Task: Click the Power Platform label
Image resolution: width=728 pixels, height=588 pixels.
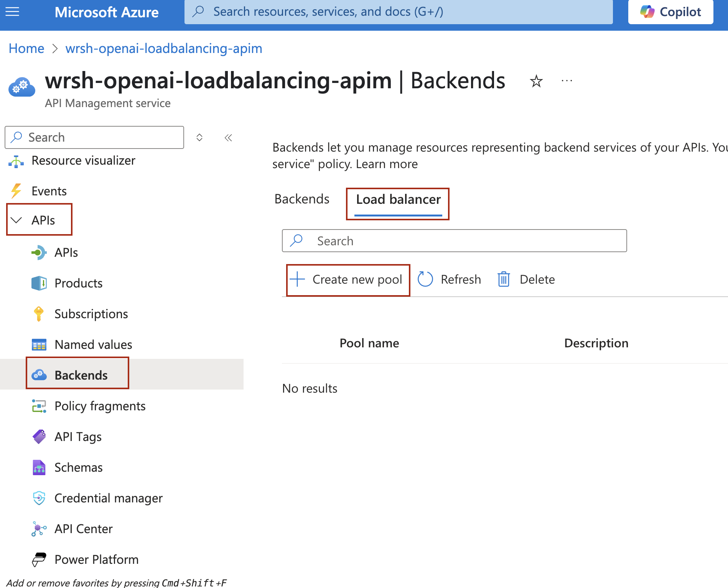Action: 97,560
